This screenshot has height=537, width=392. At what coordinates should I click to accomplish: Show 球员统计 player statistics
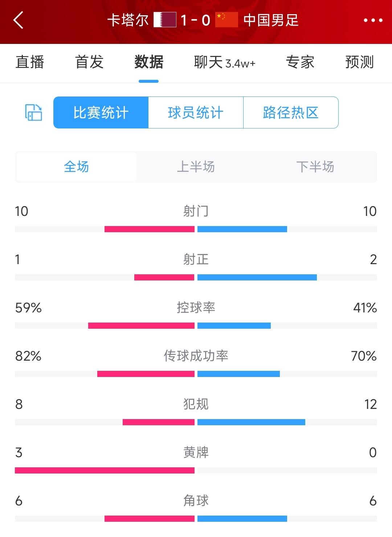196,112
